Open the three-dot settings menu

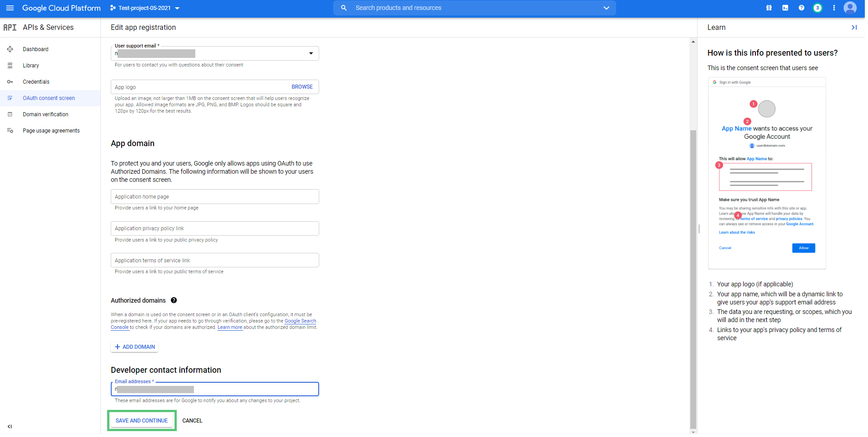click(x=834, y=8)
